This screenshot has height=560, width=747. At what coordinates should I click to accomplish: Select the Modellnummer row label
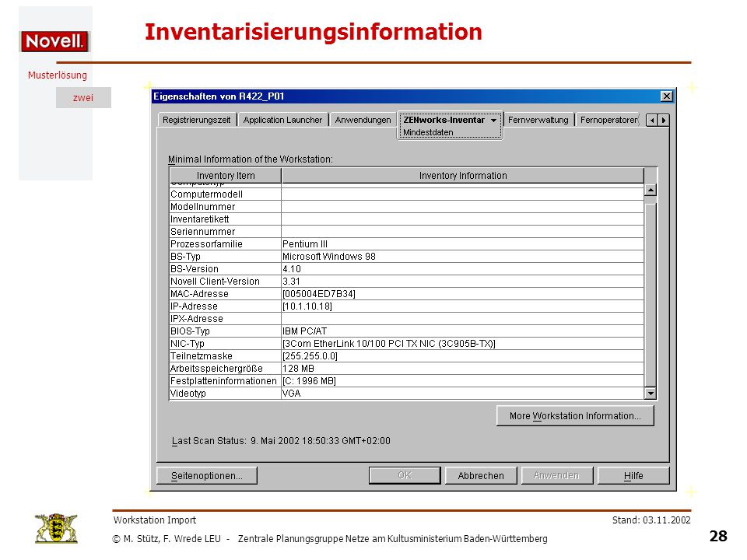coord(203,207)
